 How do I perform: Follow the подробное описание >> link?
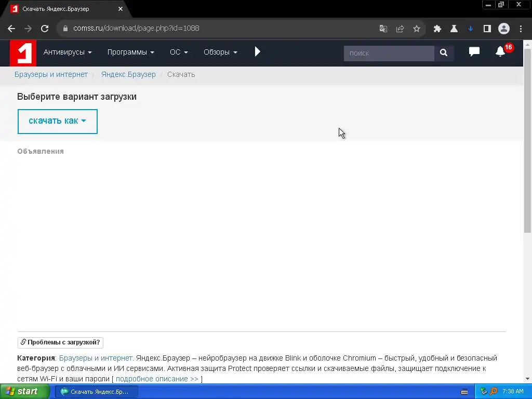click(x=157, y=379)
